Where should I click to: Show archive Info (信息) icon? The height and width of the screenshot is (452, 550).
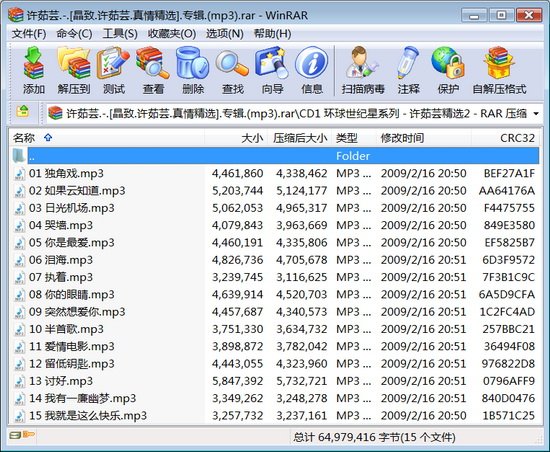coord(312,70)
